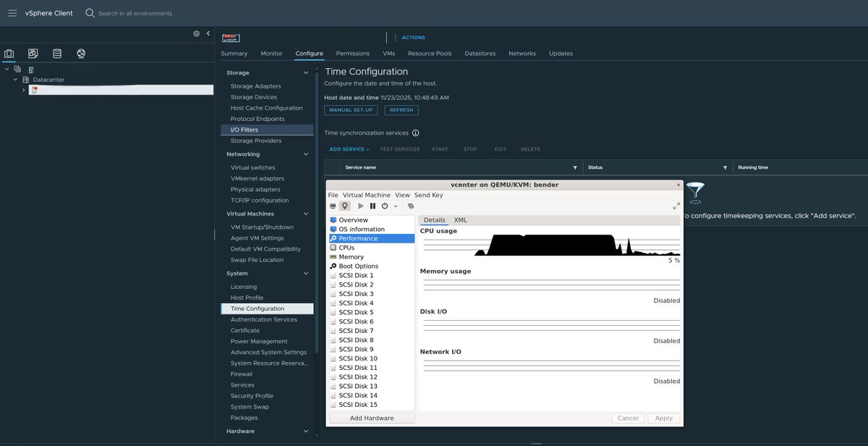Open the vSphere Client hamburger menu
Screen dimensions: 868x446
(x=12, y=13)
